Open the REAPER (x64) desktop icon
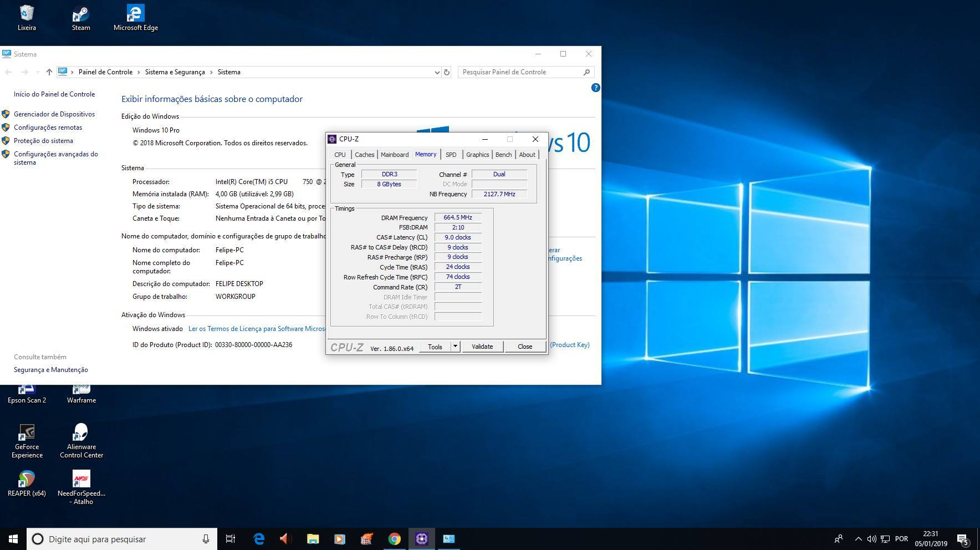Screen dimensions: 980x550 [27, 483]
